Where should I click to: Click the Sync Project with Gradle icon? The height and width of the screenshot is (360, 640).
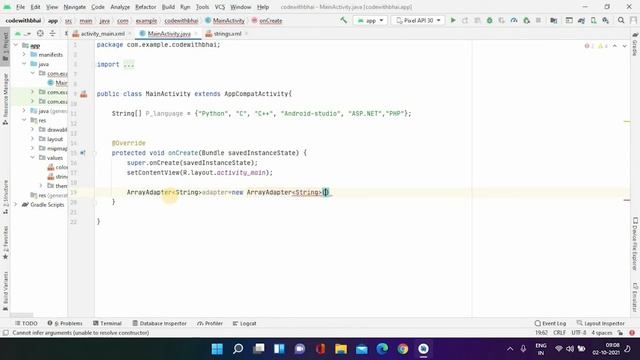(581, 20)
